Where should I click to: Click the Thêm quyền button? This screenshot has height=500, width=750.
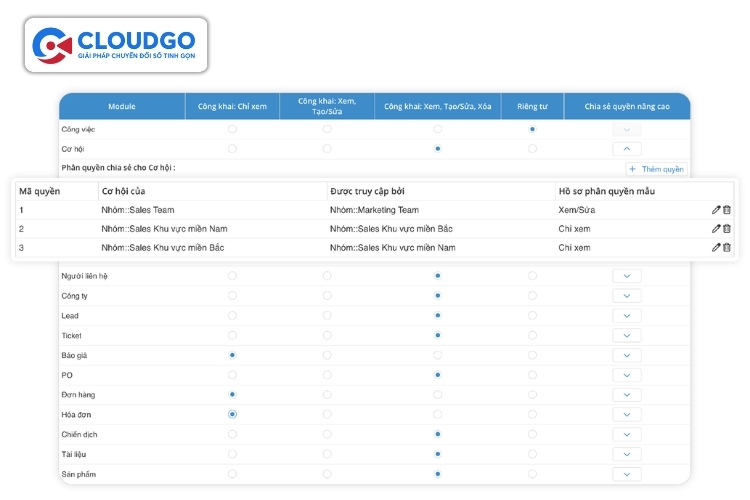coord(656,169)
